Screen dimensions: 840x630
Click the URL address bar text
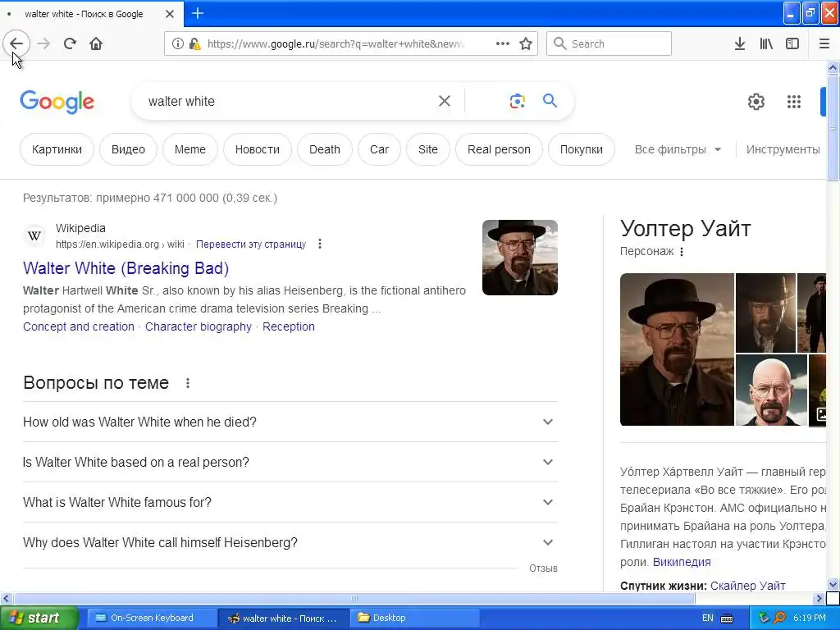point(336,44)
